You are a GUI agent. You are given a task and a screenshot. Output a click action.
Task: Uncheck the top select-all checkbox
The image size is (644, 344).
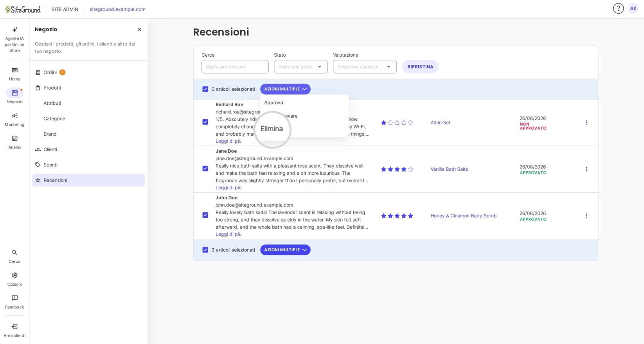coord(205,89)
